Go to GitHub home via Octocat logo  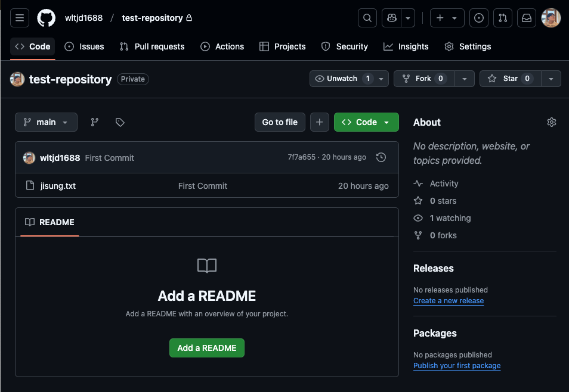(46, 18)
